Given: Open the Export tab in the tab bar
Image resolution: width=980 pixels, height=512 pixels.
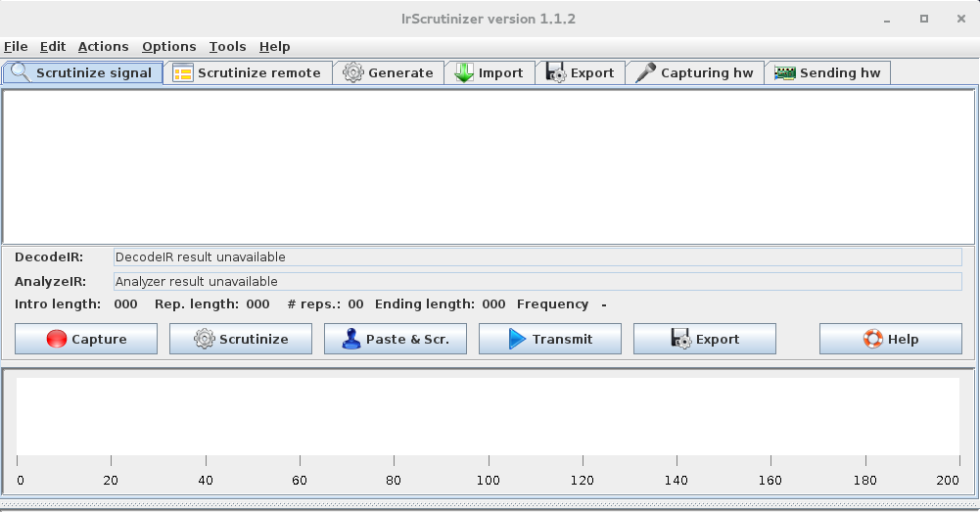Looking at the screenshot, I should coord(580,72).
